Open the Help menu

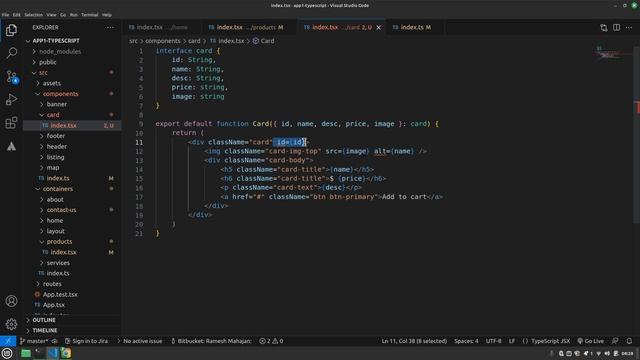coord(107,15)
